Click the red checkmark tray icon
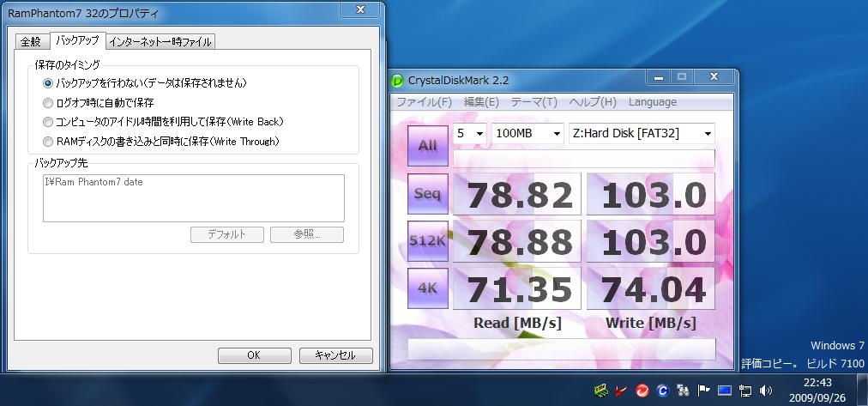 [621, 391]
